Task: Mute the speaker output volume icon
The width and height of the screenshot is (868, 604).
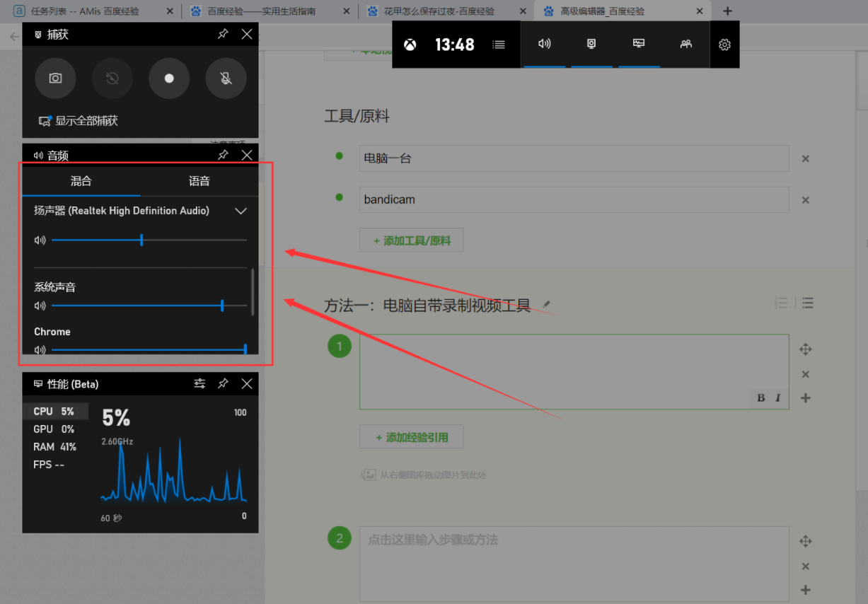Action: [x=40, y=240]
